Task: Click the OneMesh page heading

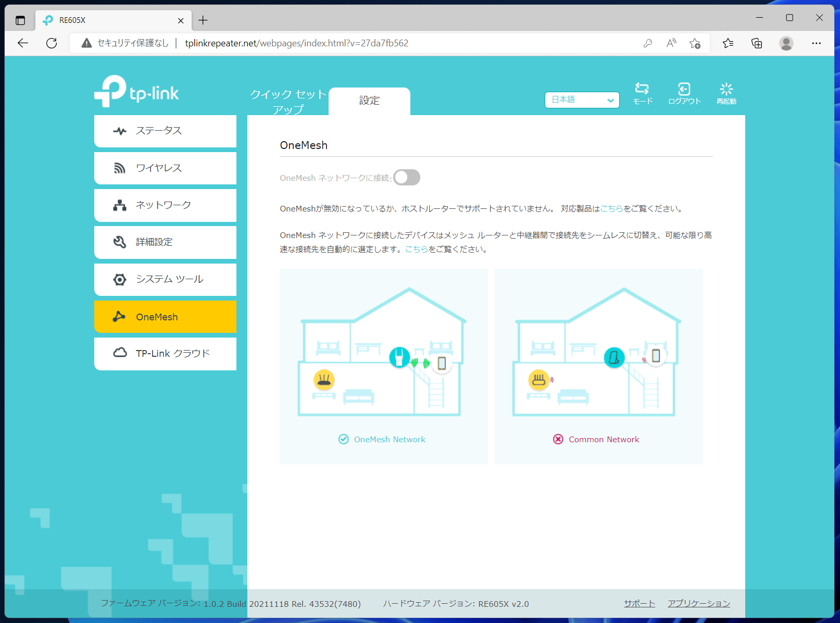Action: click(304, 145)
